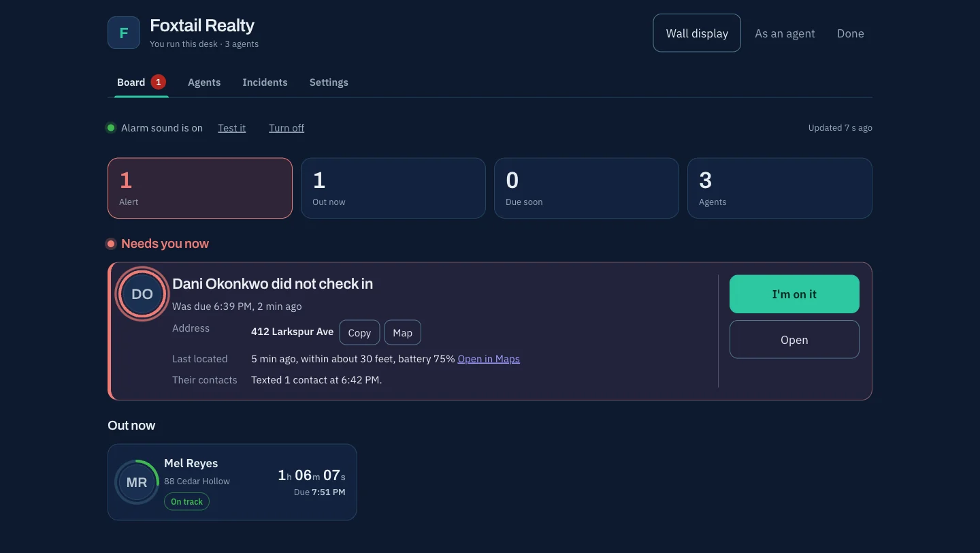The image size is (980, 553).
Task: Select the Due soon count card
Action: tap(587, 188)
